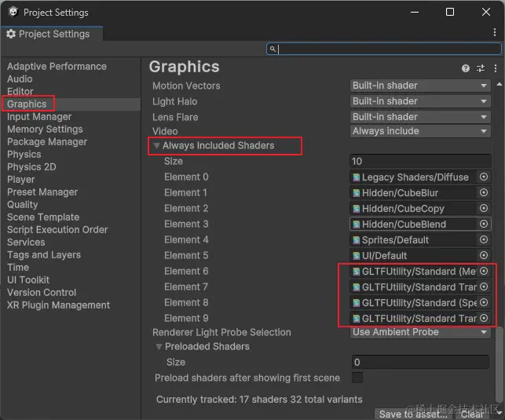
Task: Select the Project Settings tab
Action: pyautogui.click(x=52, y=34)
